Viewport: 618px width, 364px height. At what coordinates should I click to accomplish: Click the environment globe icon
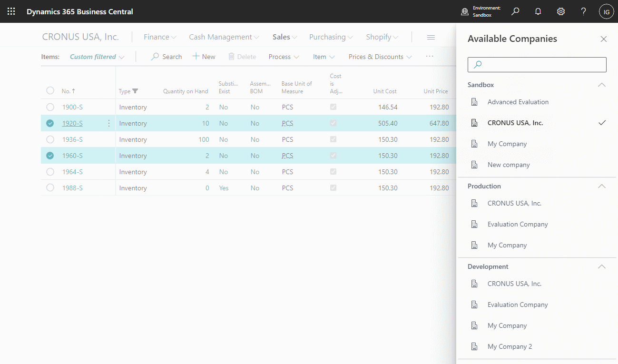click(x=465, y=11)
